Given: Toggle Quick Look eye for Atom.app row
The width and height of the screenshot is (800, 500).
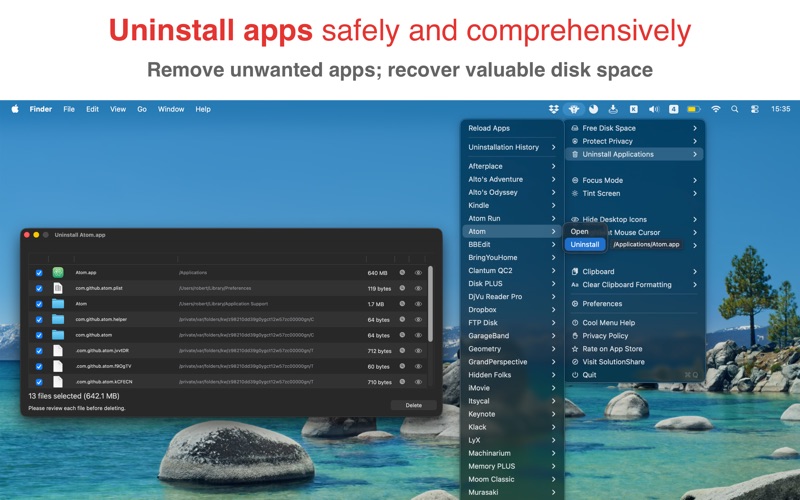Looking at the screenshot, I should [418, 272].
